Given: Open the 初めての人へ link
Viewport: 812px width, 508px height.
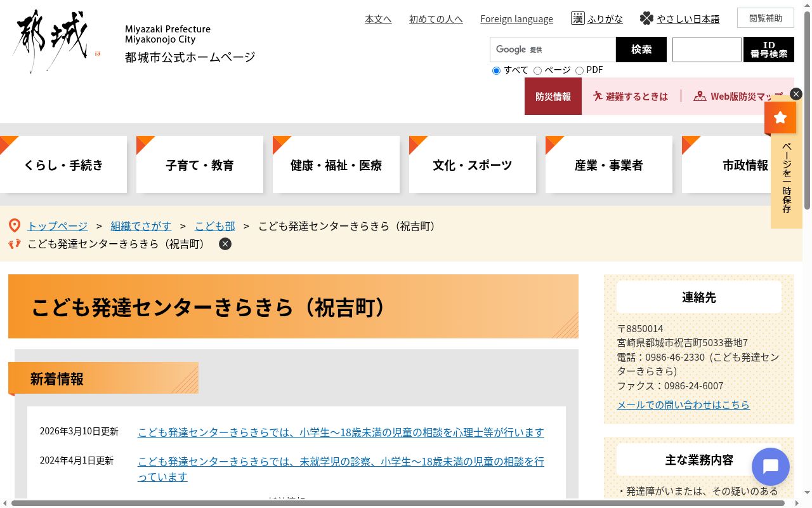Looking at the screenshot, I should [x=436, y=19].
